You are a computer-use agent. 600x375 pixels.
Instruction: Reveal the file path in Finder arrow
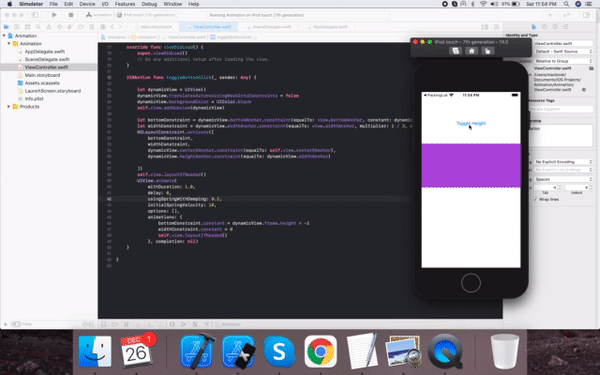coord(584,90)
